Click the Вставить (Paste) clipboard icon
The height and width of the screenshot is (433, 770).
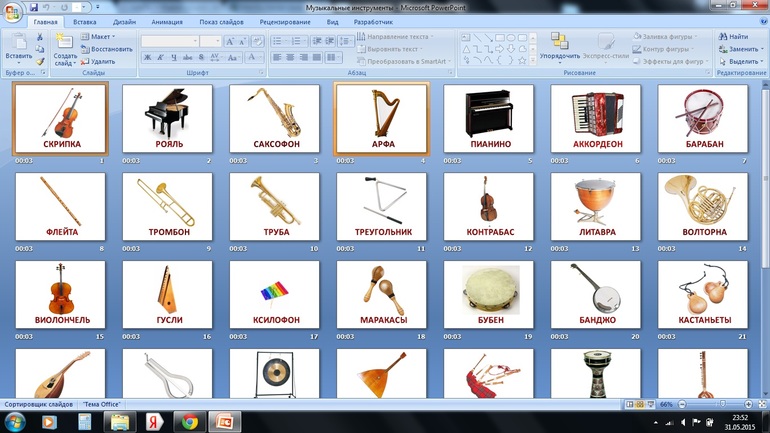[18, 44]
